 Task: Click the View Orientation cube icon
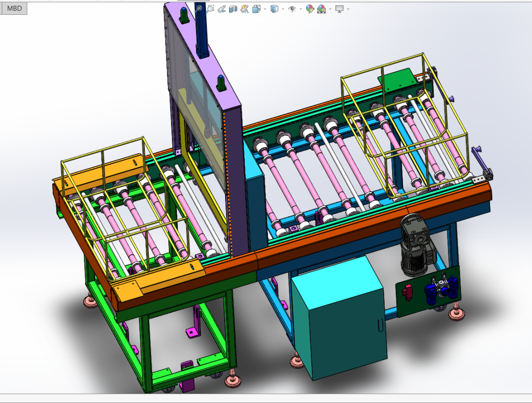pos(256,8)
